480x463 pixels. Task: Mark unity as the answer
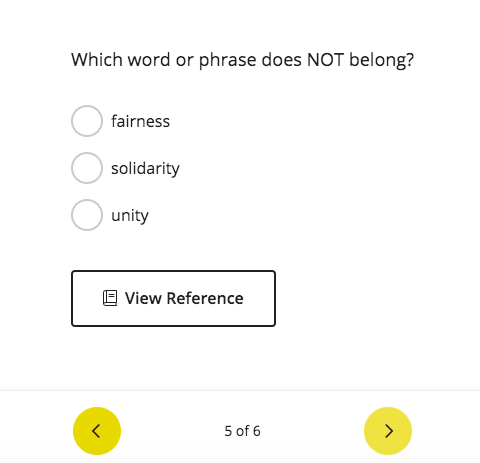click(x=87, y=215)
